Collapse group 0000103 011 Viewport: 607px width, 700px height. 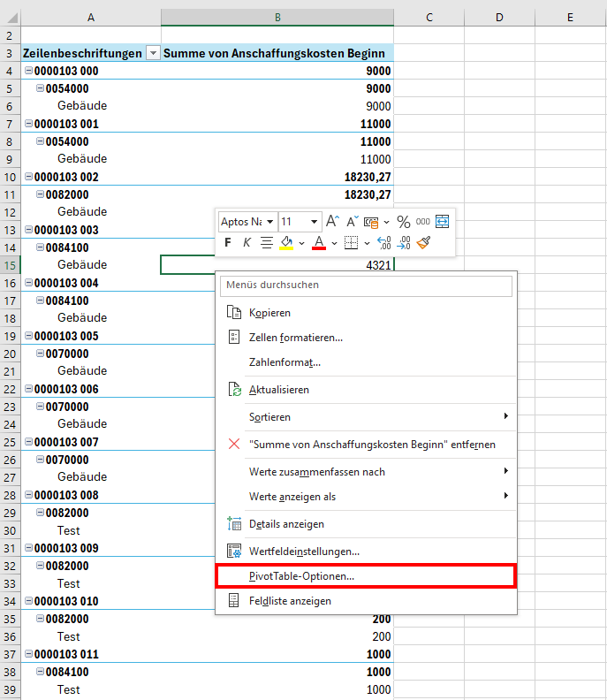(28, 654)
